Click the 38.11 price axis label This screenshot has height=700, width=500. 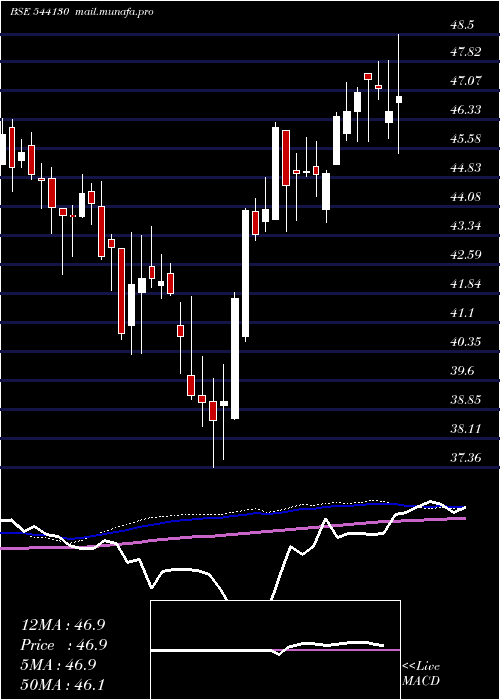pyautogui.click(x=465, y=429)
